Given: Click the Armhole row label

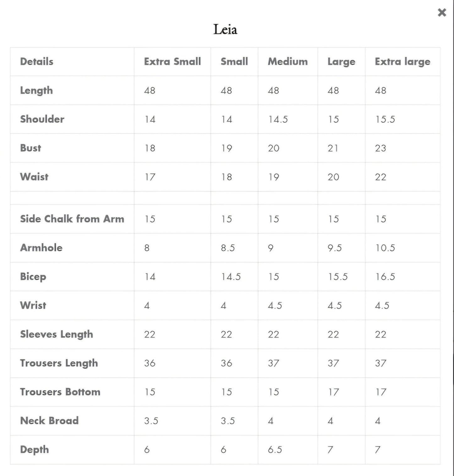Looking at the screenshot, I should (41, 248).
